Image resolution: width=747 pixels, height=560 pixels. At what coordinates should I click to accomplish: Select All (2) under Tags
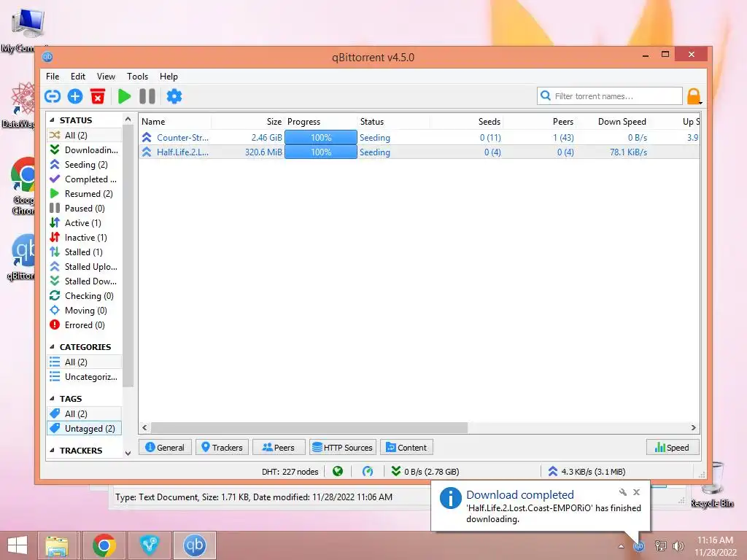[85, 414]
